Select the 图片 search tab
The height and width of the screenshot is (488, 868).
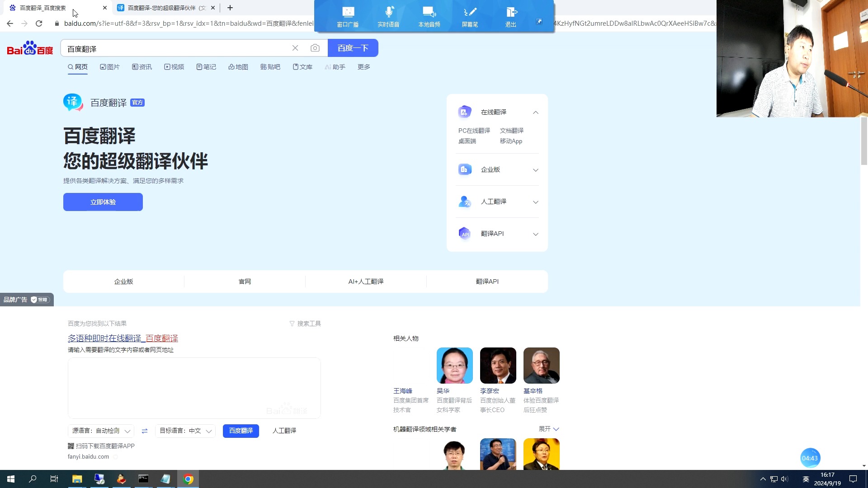[110, 67]
